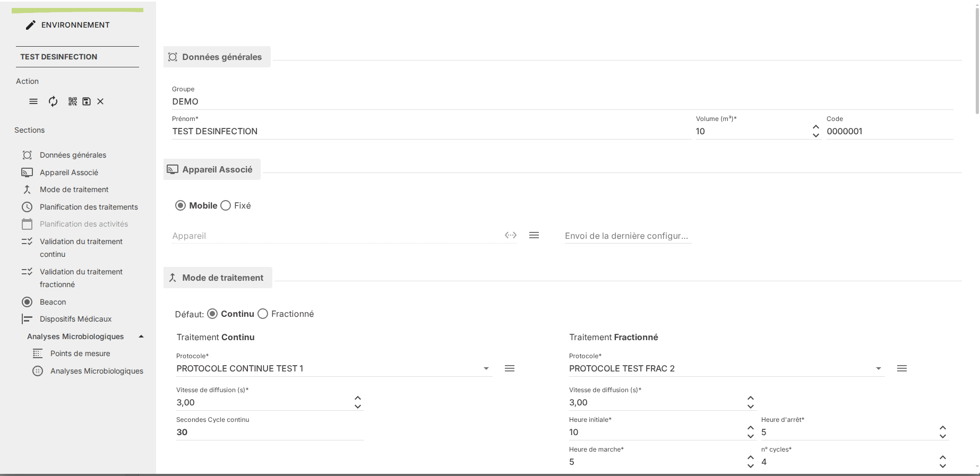
Task: Select the Mobile radio button
Action: coord(180,205)
